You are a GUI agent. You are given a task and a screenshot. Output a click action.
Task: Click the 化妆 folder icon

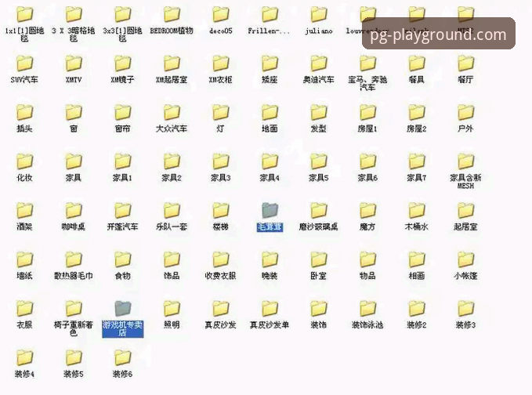25,161
